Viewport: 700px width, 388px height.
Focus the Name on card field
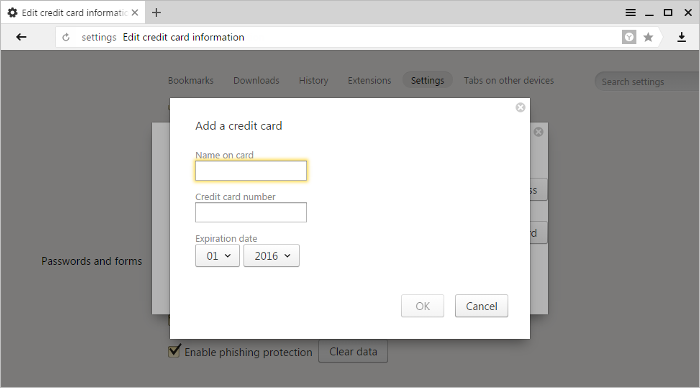[251, 171]
